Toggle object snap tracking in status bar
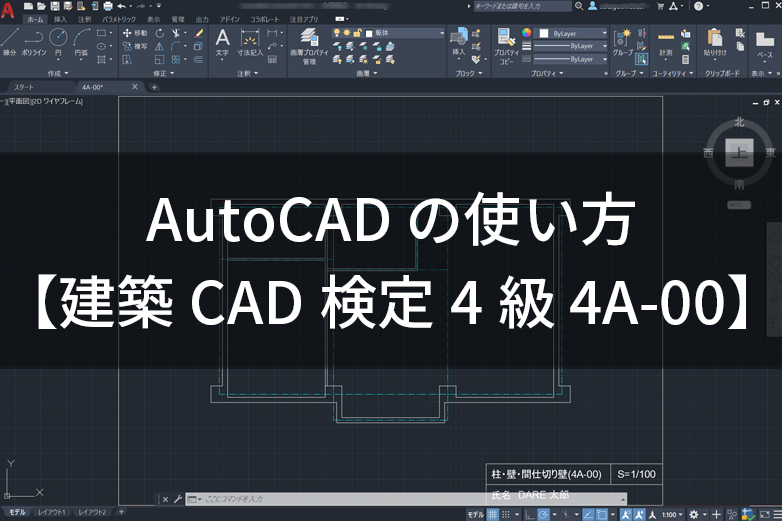 tap(588, 515)
